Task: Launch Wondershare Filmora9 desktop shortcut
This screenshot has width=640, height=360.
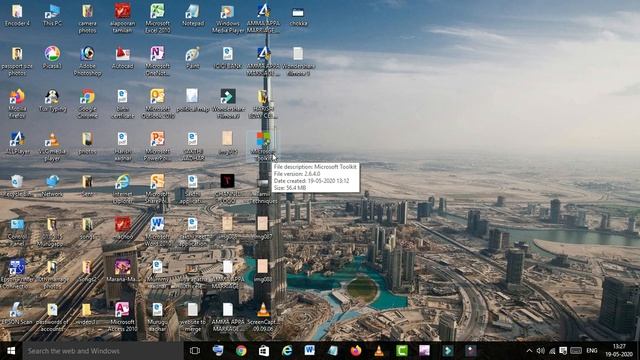Action: coord(228,104)
